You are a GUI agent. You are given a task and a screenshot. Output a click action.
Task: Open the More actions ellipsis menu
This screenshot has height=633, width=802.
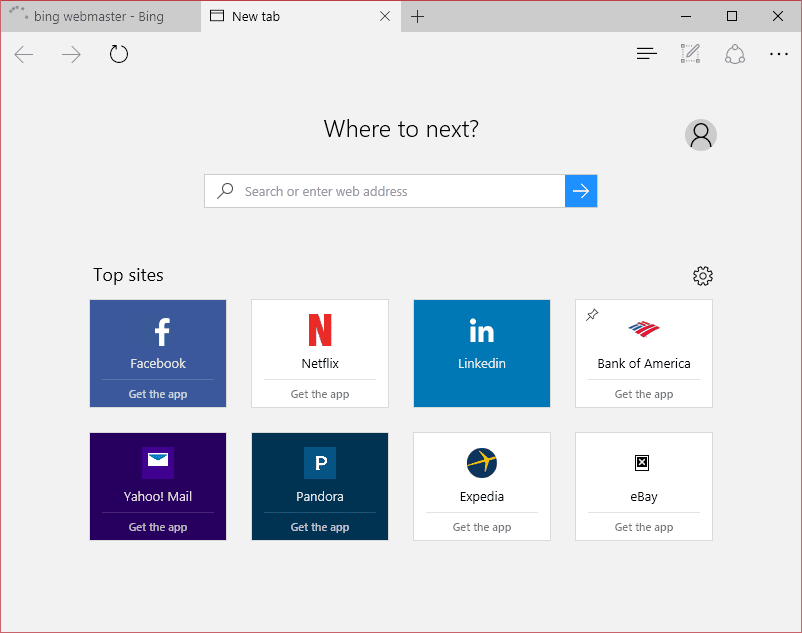click(x=778, y=54)
